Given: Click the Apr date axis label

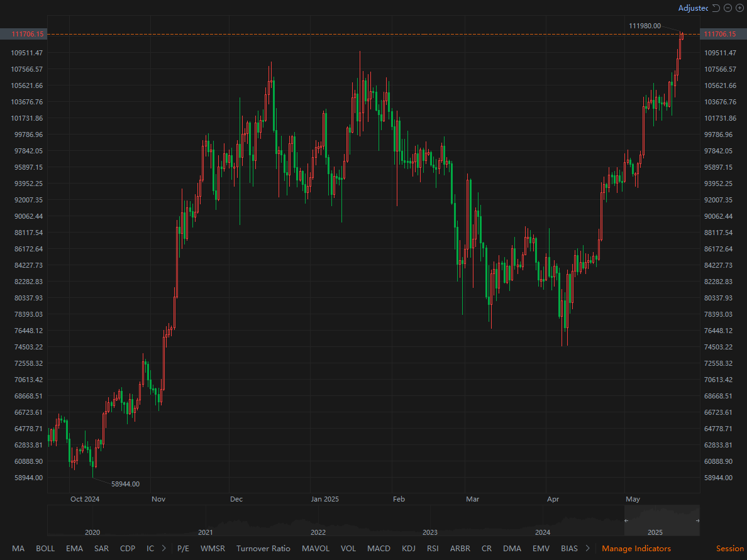Looking at the screenshot, I should tap(553, 499).
